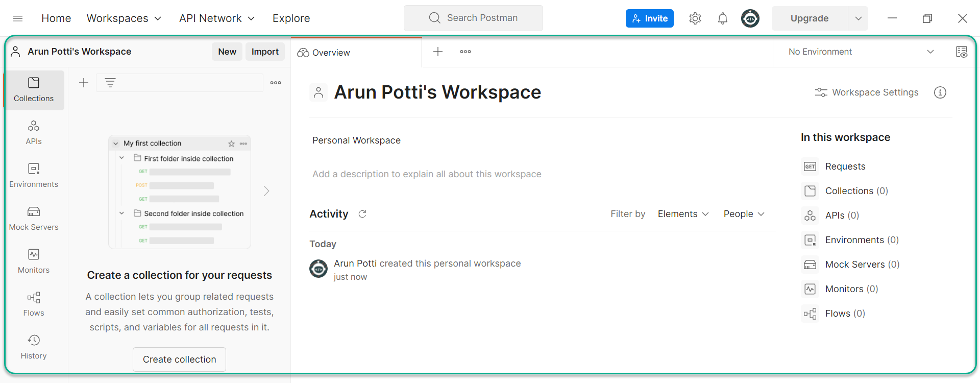Click the workspace person icon near title
Image resolution: width=980 pixels, height=383 pixels.
(318, 92)
